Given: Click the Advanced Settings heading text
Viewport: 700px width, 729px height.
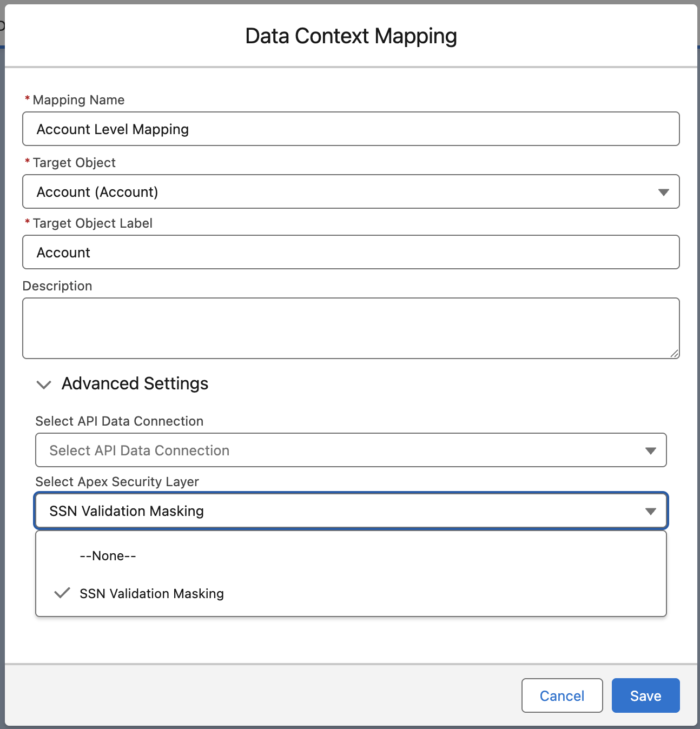Looking at the screenshot, I should [x=135, y=383].
